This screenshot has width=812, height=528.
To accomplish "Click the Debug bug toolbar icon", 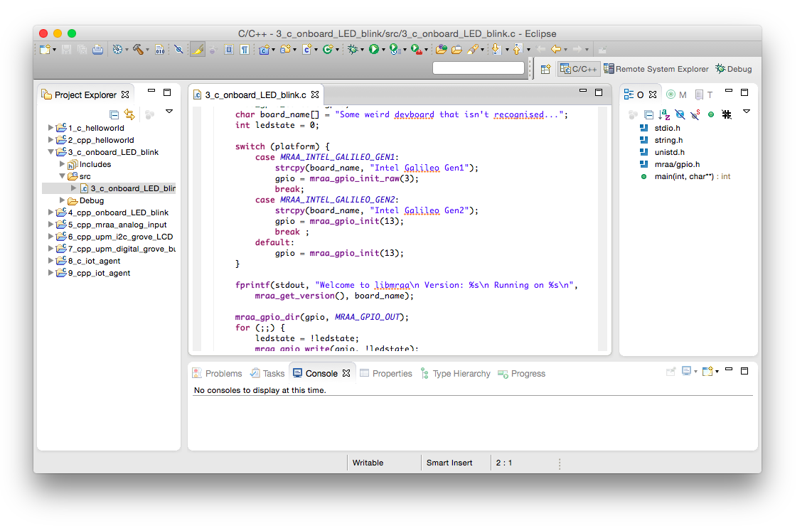I will (353, 50).
